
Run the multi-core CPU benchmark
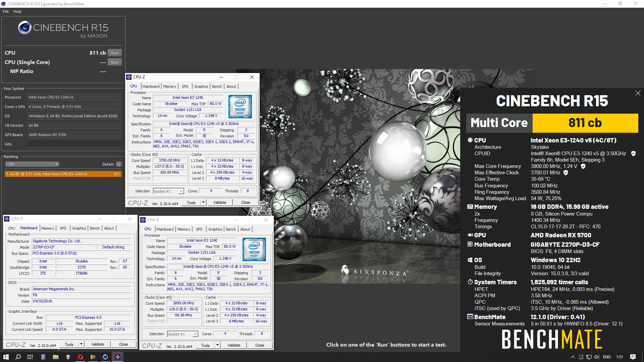coord(114,53)
